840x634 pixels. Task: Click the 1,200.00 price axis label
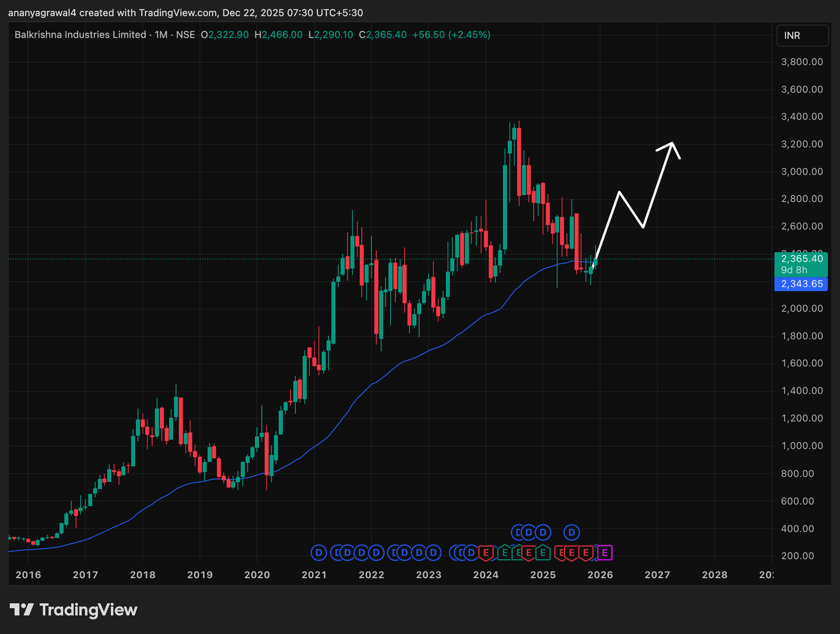tap(802, 418)
